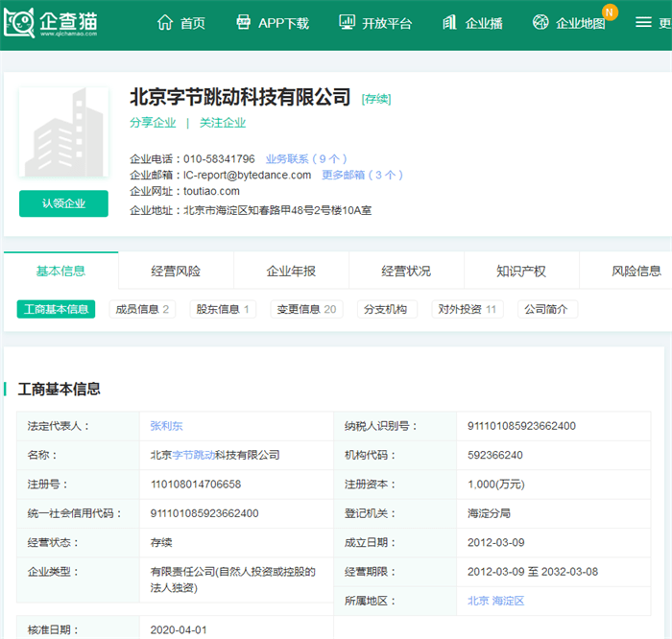Screen dimensions: 672x639
Task: Click website toutiao.com
Action: (x=211, y=191)
